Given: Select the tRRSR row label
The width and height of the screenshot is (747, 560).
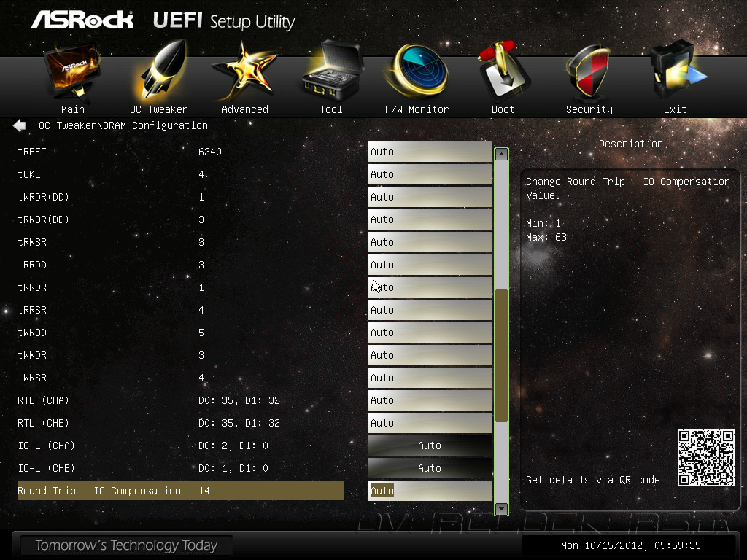Looking at the screenshot, I should [x=32, y=310].
